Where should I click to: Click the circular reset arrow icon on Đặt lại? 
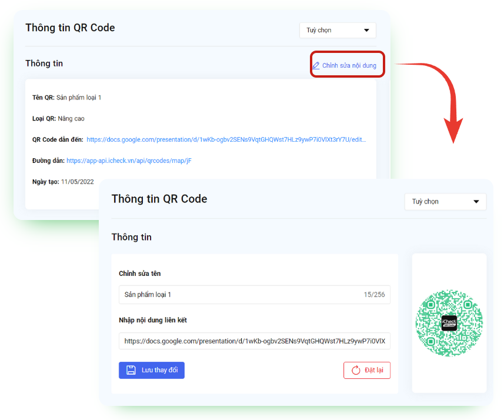355,370
